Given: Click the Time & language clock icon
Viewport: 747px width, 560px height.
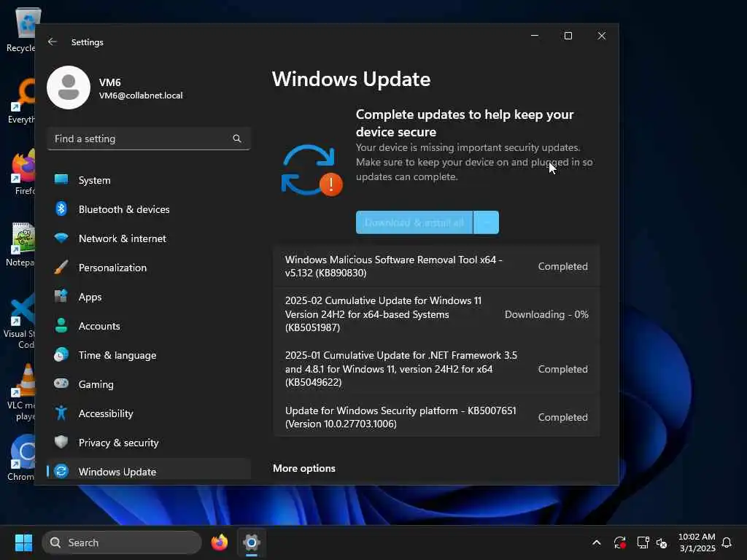Looking at the screenshot, I should [61, 355].
